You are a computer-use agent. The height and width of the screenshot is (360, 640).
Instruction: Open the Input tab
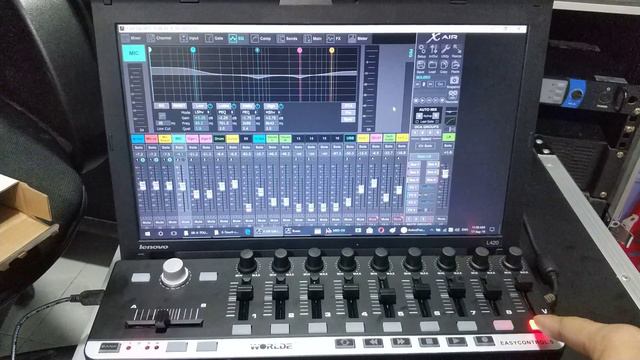pyautogui.click(x=189, y=38)
